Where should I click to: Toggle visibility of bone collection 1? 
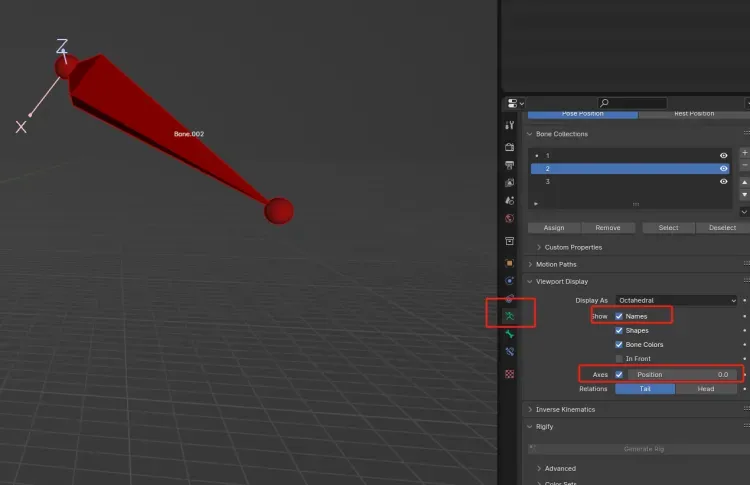click(x=723, y=155)
